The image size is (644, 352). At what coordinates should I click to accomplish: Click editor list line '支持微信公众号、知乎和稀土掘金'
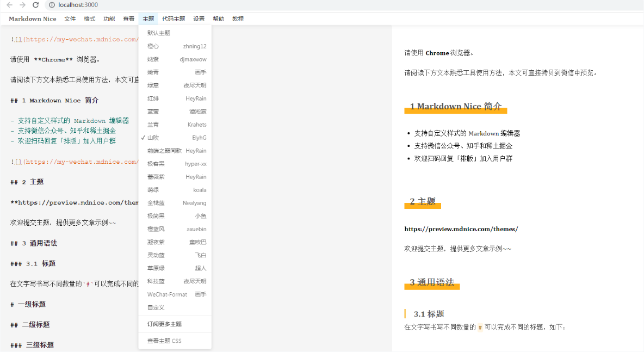pos(63,131)
